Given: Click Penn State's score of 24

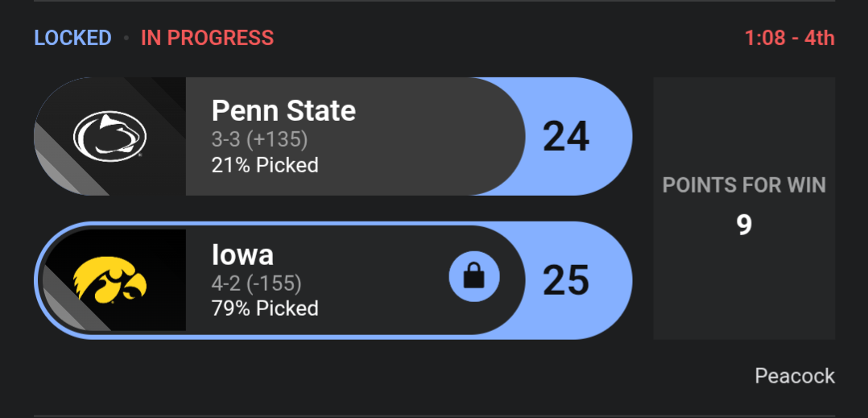Looking at the screenshot, I should (566, 136).
